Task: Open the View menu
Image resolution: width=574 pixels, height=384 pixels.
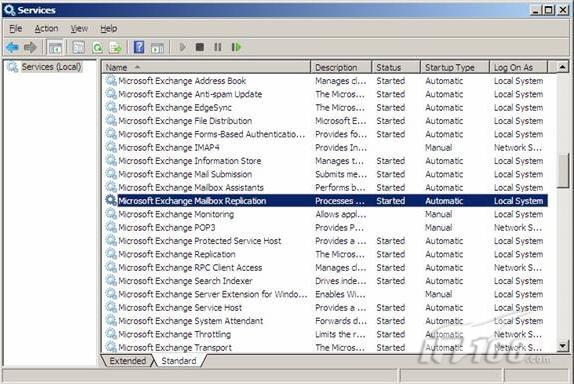Action: click(79, 28)
